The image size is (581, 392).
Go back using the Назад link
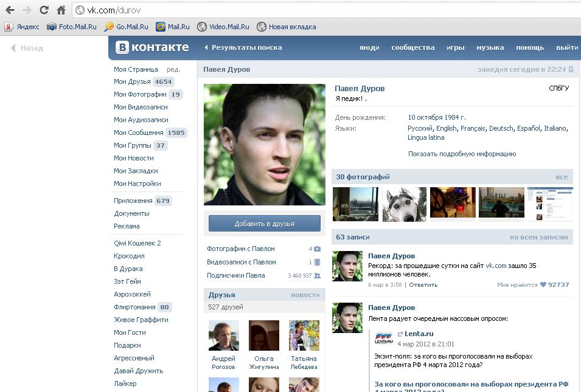click(x=27, y=48)
